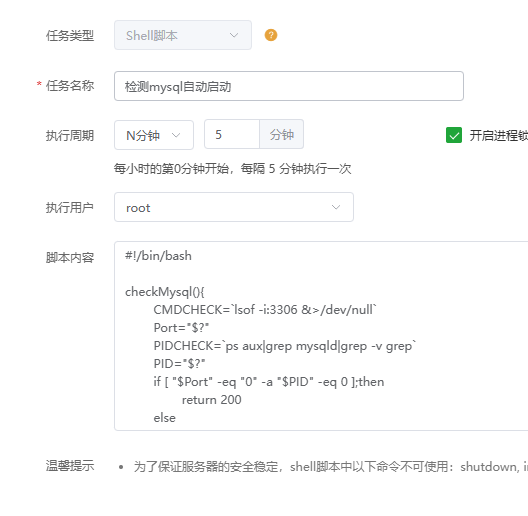Click the 脚本内容 label
528x516 pixels.
[x=70, y=258]
